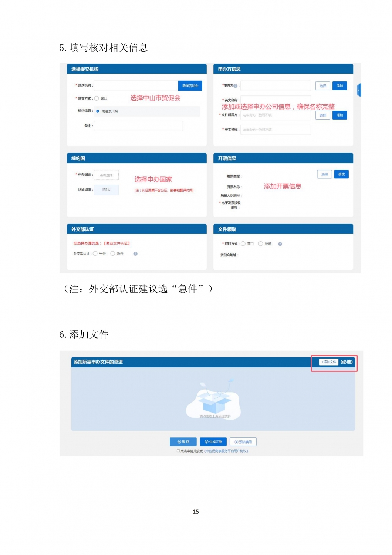The height and width of the screenshot is (555, 392).
Task: Click 选择 button in the 文件所属方 row
Action: tap(323, 115)
